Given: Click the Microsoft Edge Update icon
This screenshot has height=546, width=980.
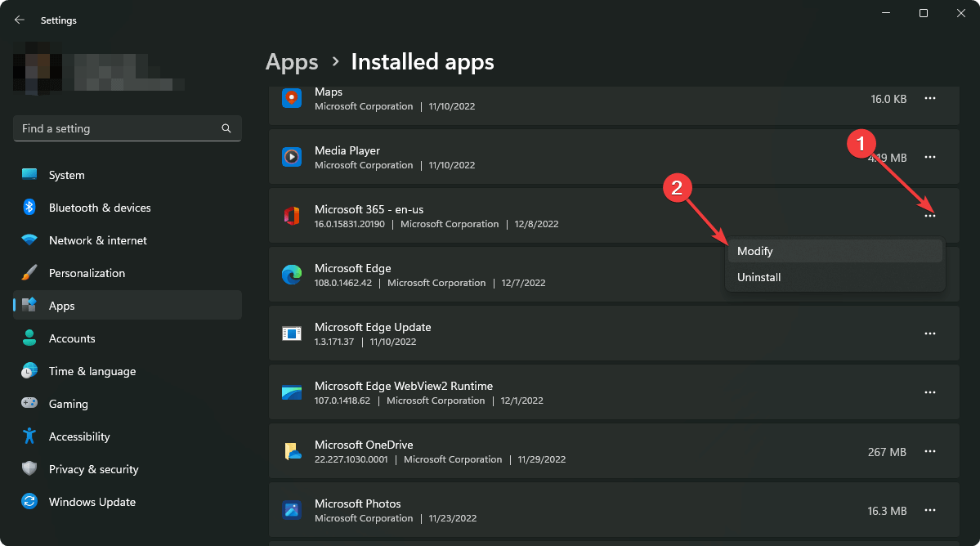Looking at the screenshot, I should pyautogui.click(x=292, y=333).
